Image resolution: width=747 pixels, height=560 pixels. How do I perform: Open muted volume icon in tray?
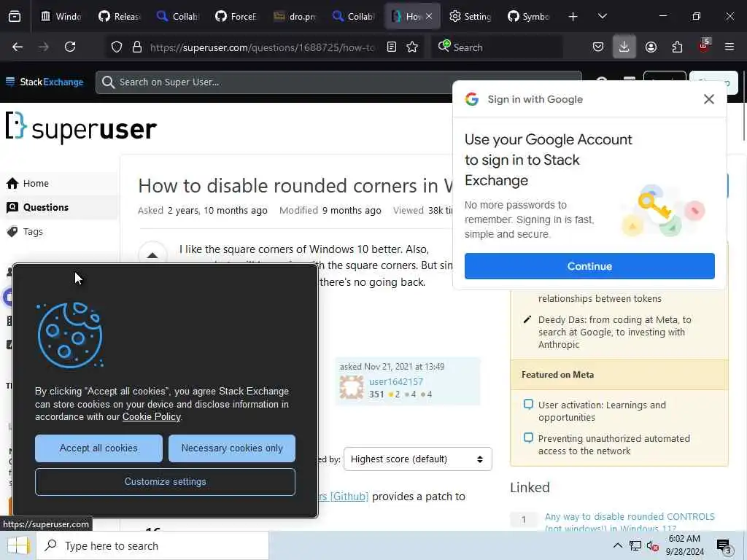pos(653,545)
